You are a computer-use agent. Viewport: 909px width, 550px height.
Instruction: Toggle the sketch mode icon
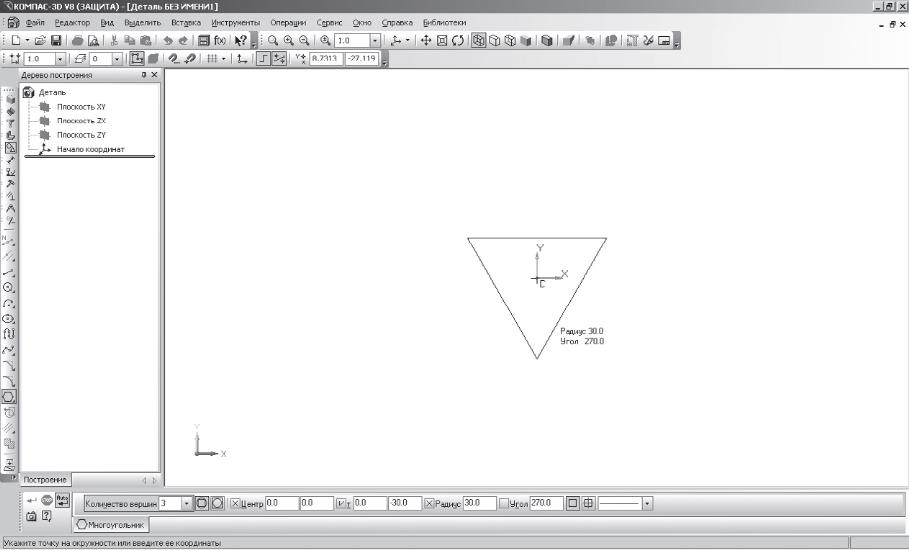[x=137, y=59]
